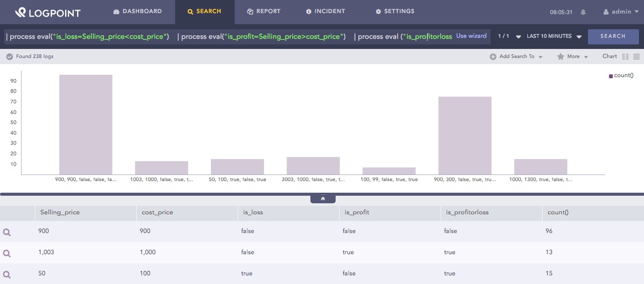Click the notification bell icon

click(583, 12)
